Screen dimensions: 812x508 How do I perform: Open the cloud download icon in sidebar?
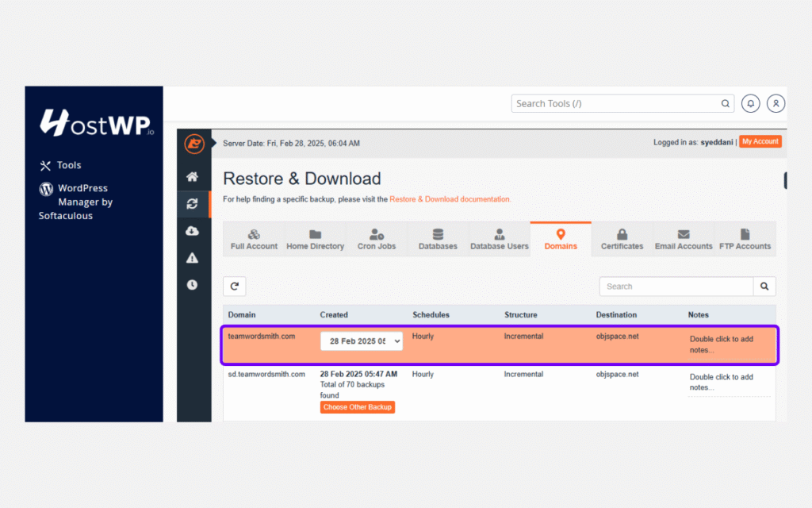(x=193, y=231)
